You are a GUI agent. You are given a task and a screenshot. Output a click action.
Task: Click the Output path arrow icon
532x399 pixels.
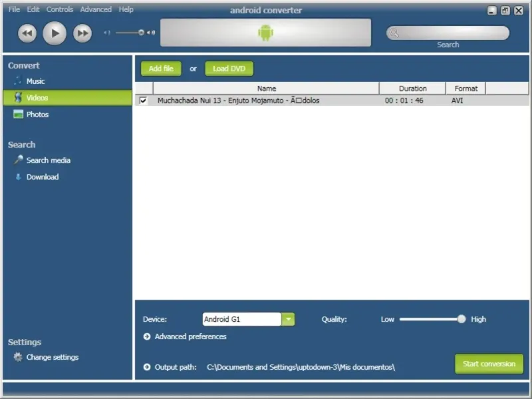pos(147,367)
